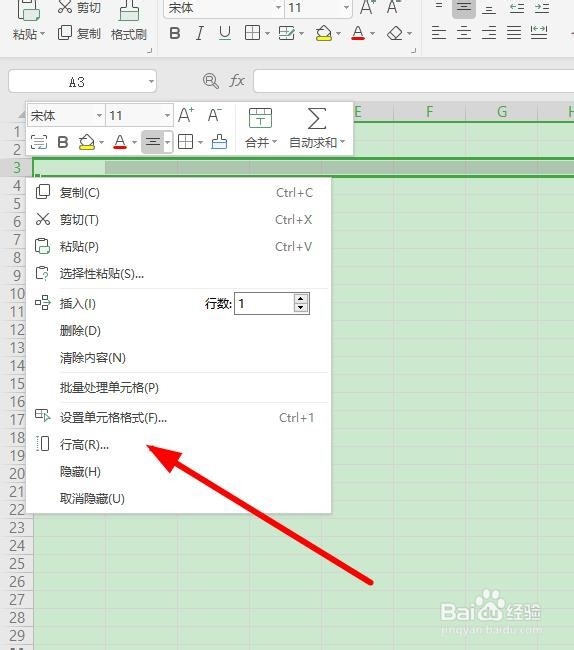Click Cut (剪切) in the ribbon
The image size is (574, 650).
click(79, 7)
